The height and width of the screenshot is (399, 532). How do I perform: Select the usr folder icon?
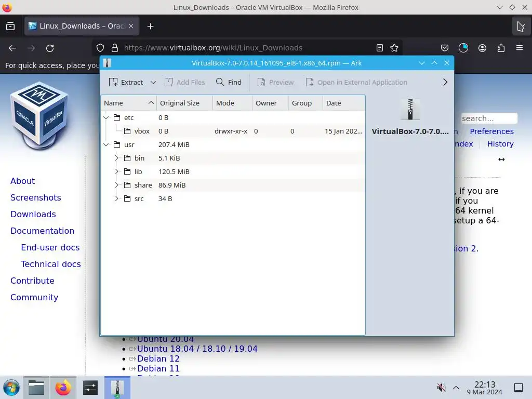pos(117,145)
